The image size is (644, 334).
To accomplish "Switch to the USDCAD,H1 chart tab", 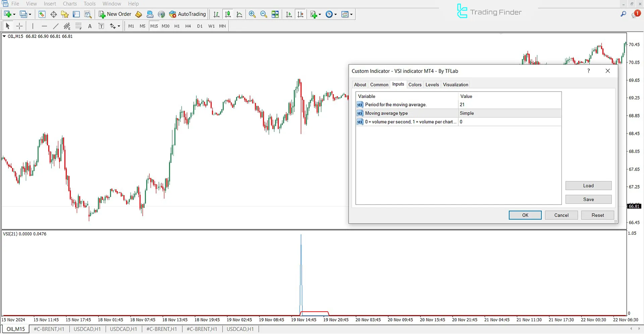I will [87, 329].
